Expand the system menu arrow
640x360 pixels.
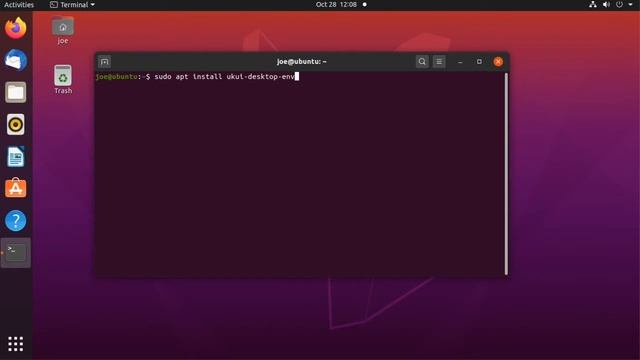[630, 5]
